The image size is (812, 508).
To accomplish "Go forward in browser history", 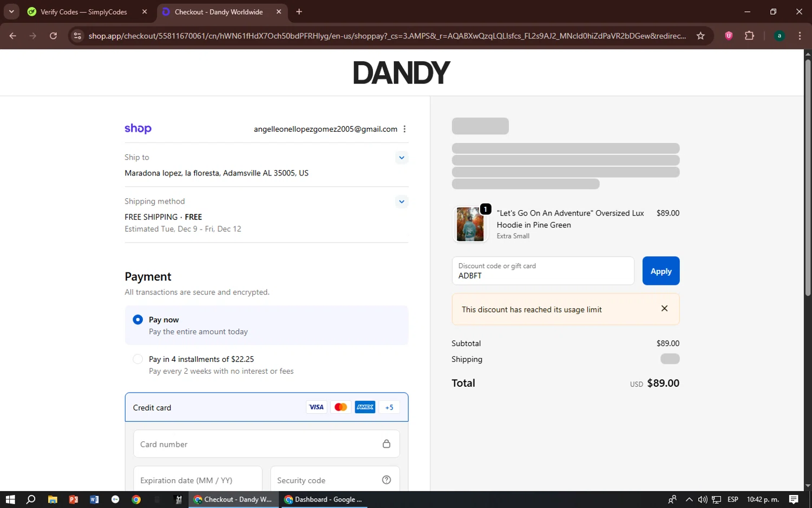I will pos(33,36).
